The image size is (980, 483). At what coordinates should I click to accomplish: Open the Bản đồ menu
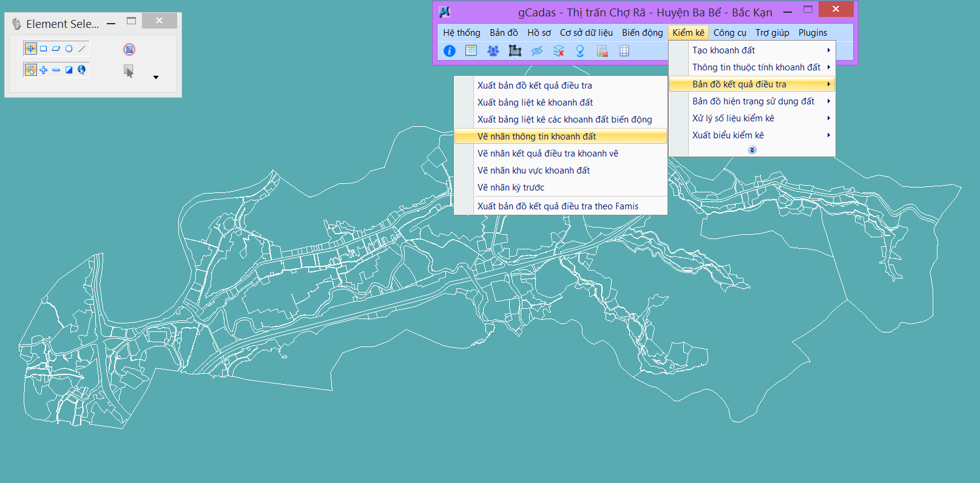tap(504, 33)
